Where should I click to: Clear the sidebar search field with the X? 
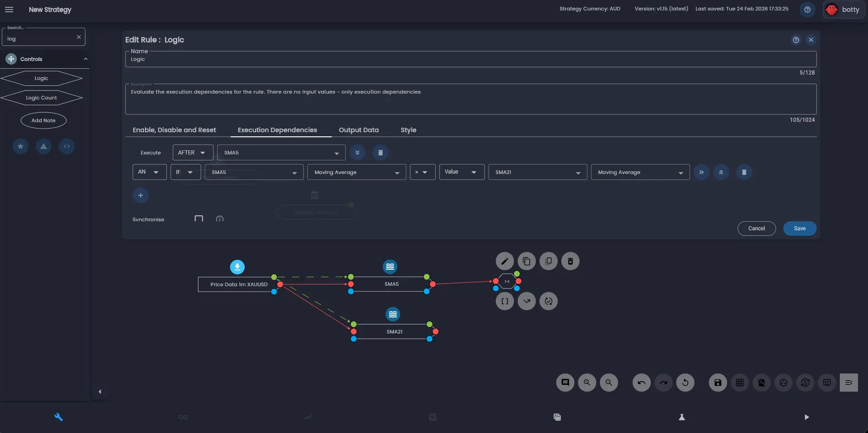click(x=79, y=37)
